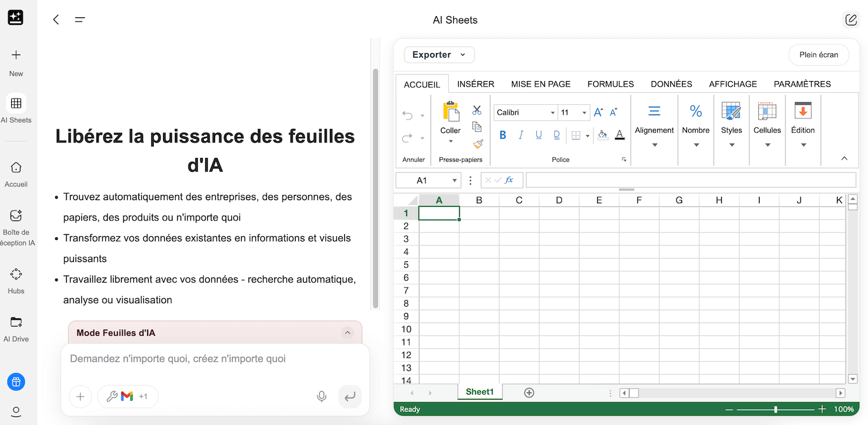Open the Alignement ribbon group
Screen dimensions: 868x425
(x=654, y=126)
